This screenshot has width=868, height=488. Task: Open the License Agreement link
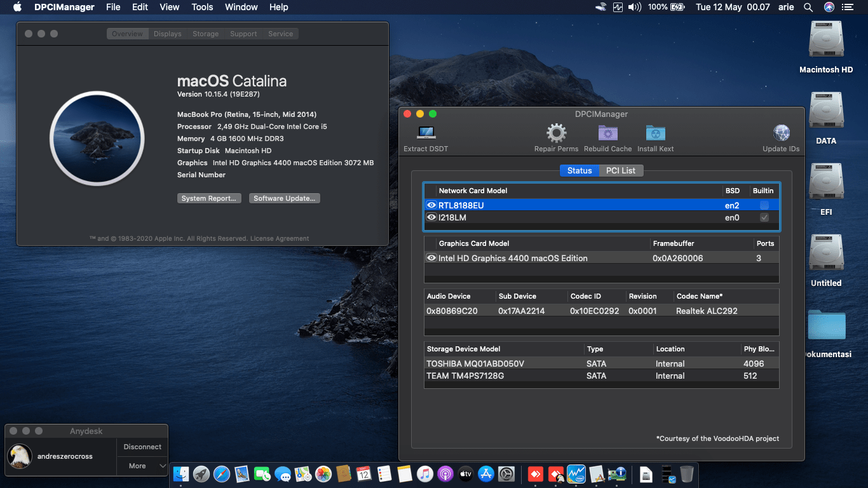280,238
